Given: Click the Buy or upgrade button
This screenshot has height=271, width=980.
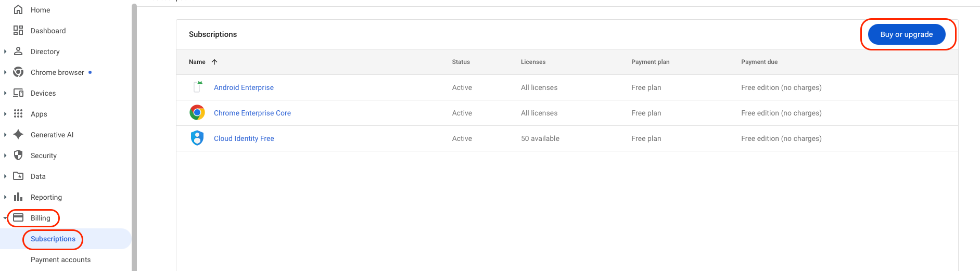Looking at the screenshot, I should pyautogui.click(x=906, y=34).
